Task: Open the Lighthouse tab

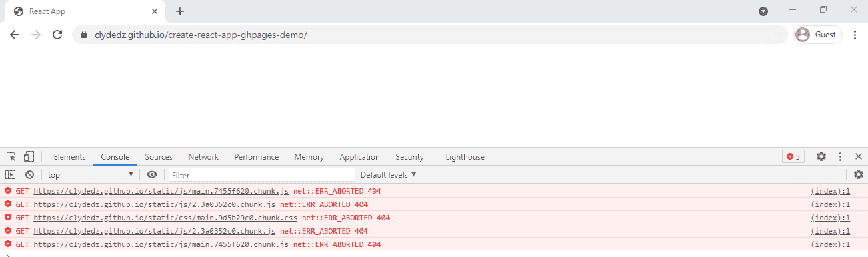Action: 465,157
